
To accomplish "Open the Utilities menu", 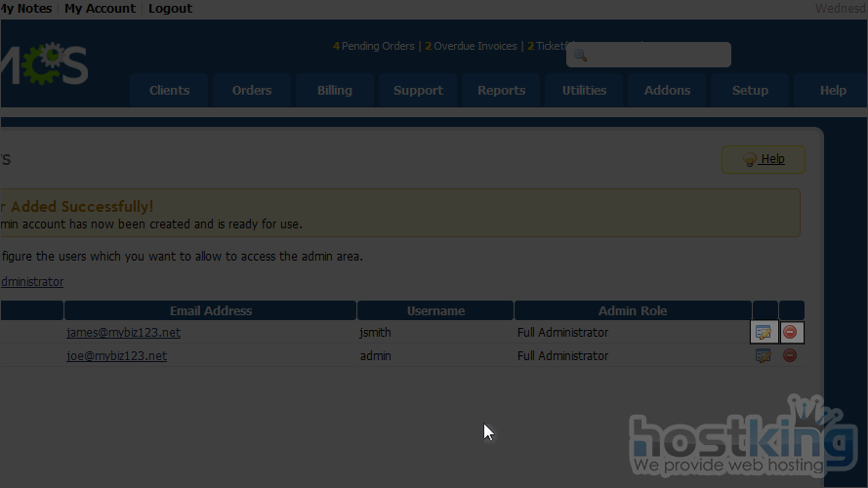I will [x=584, y=91].
